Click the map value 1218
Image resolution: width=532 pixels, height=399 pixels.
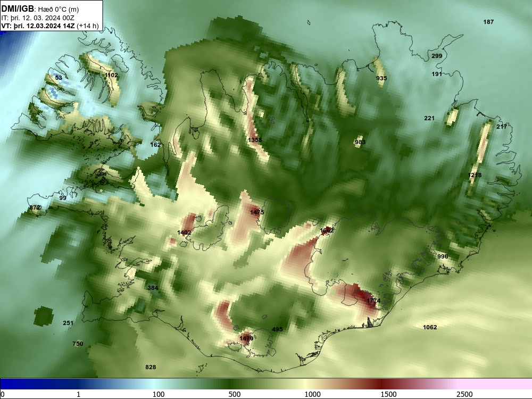tap(475, 176)
